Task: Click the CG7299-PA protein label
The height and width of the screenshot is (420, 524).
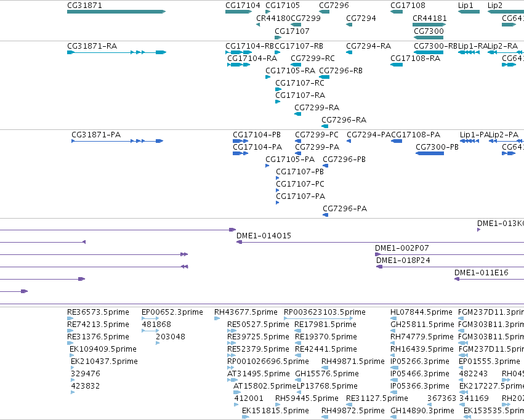Action: click(x=317, y=147)
